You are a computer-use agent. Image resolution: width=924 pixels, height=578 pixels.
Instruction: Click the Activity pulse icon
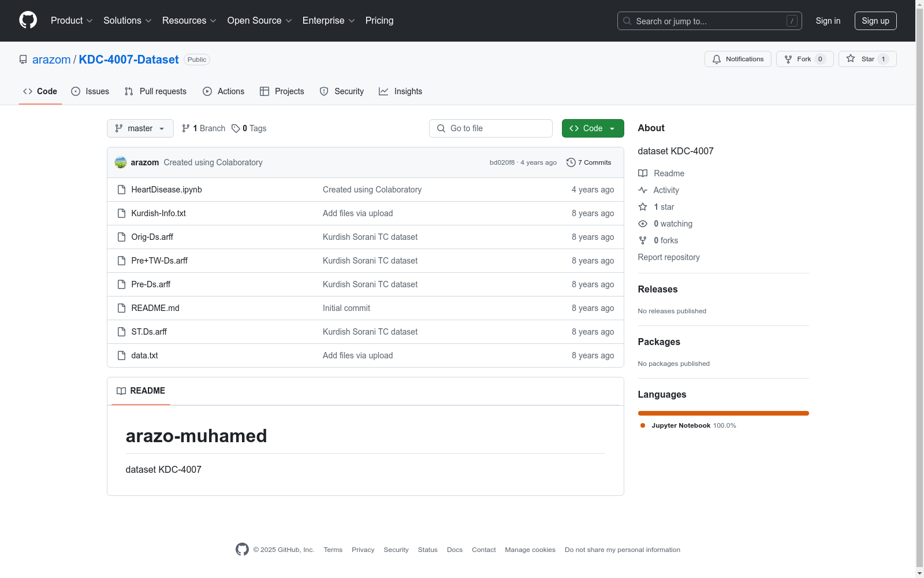[x=643, y=190]
